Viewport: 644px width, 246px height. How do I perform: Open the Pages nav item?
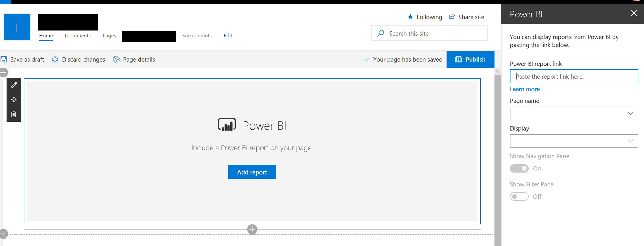109,36
